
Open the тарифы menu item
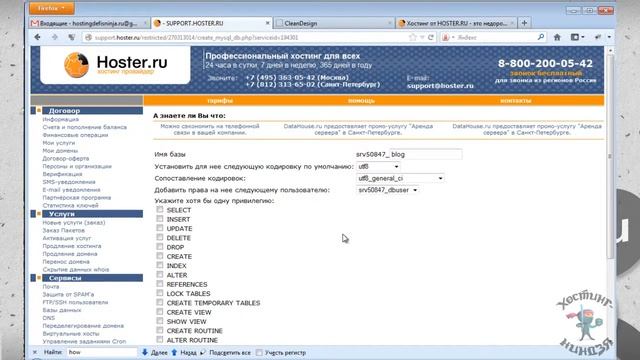pyautogui.click(x=220, y=101)
